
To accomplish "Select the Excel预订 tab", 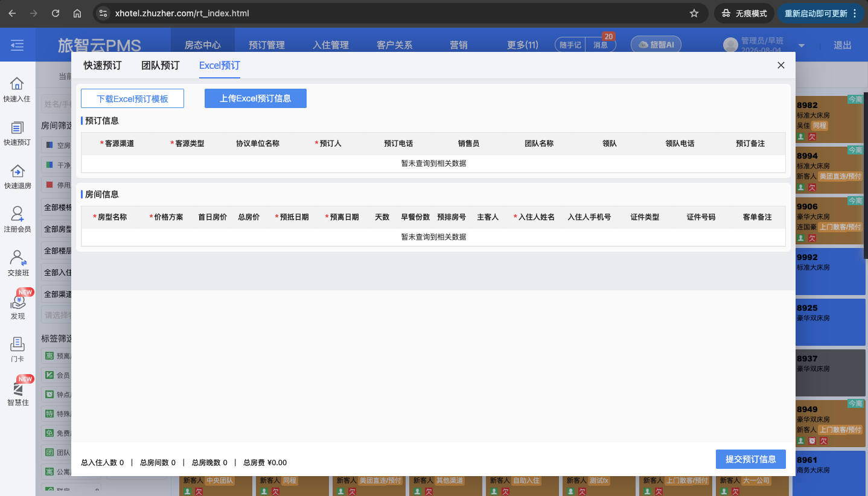I will click(x=220, y=65).
